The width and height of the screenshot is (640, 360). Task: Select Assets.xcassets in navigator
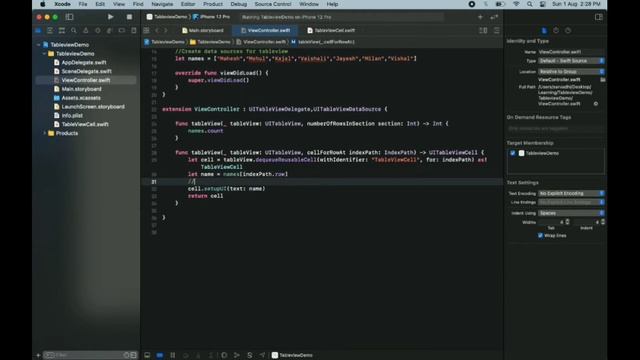point(81,98)
